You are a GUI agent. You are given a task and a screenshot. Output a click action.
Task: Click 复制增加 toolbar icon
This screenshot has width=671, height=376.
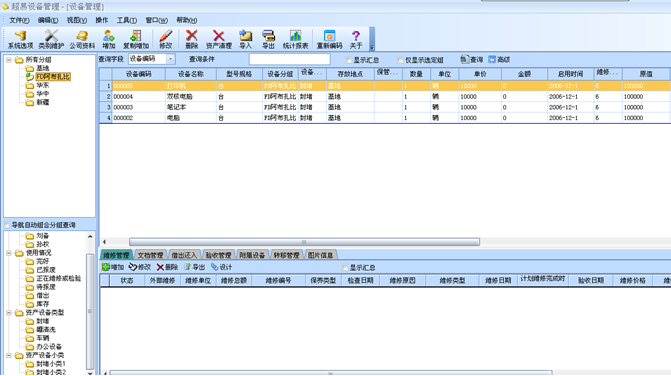(136, 39)
